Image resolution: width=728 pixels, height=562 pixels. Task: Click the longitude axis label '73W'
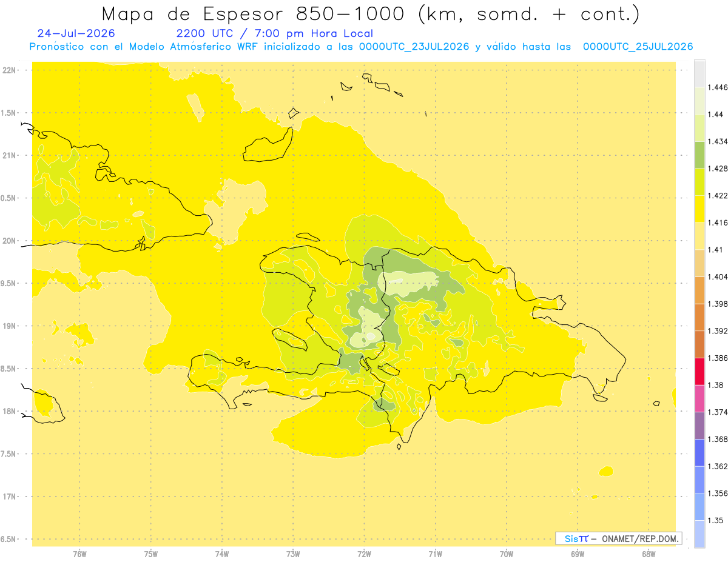(293, 554)
